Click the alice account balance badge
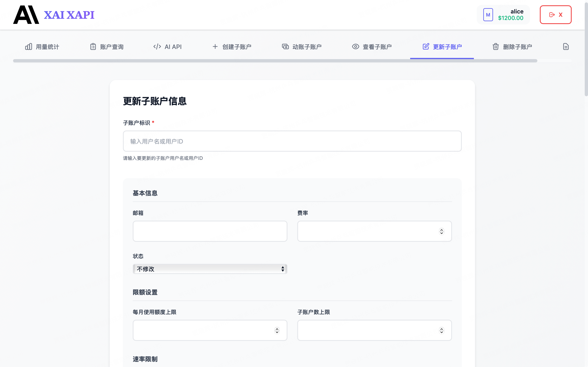Viewport: 588px width, 367px height. (x=503, y=15)
